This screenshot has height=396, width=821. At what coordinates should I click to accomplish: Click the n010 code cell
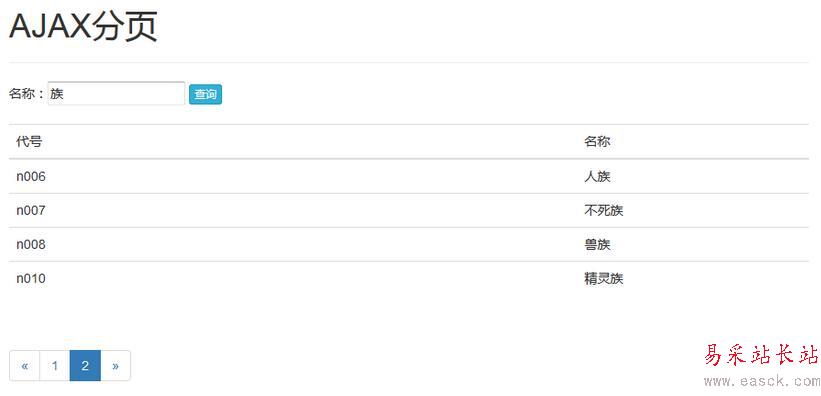[31, 279]
